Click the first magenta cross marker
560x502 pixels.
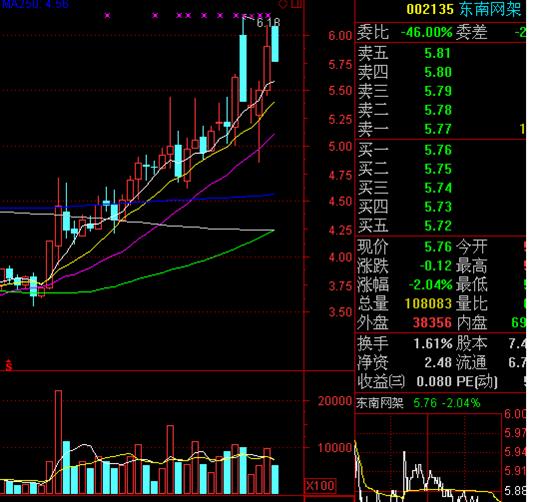click(x=108, y=15)
